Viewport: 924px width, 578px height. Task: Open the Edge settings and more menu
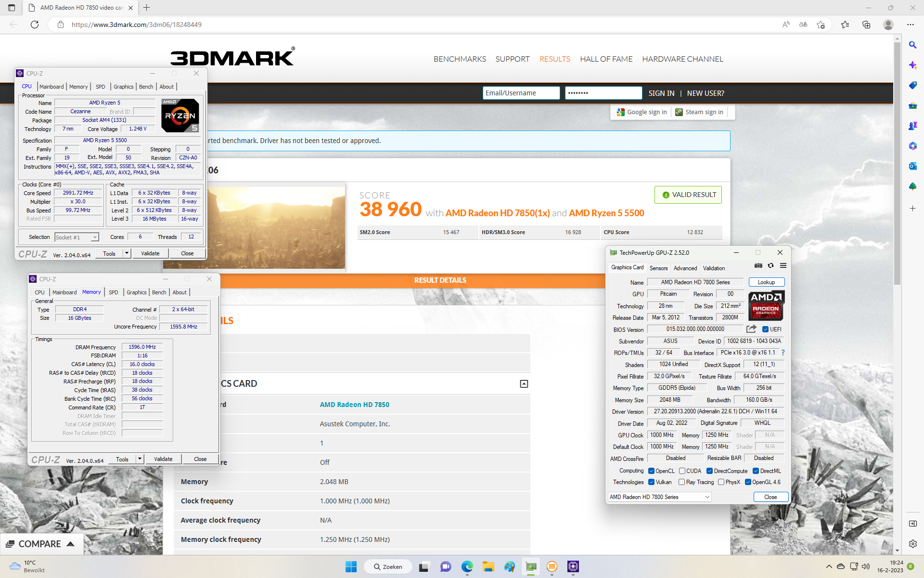[910, 25]
